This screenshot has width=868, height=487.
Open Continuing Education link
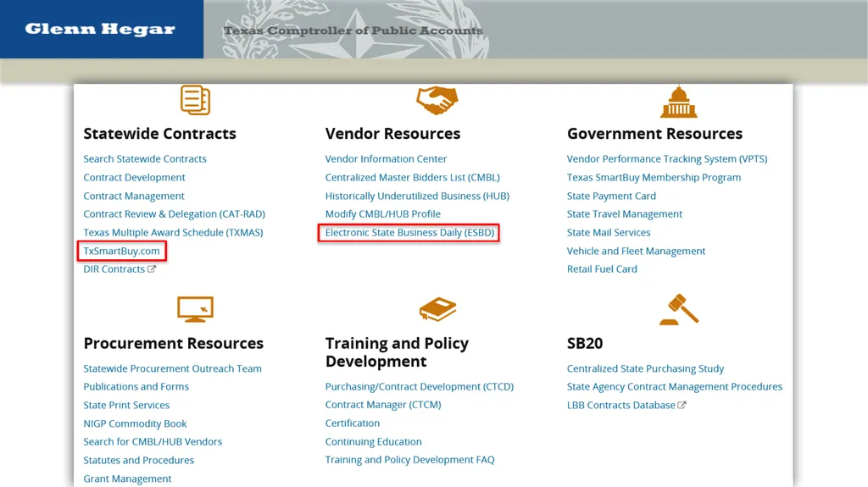point(374,441)
